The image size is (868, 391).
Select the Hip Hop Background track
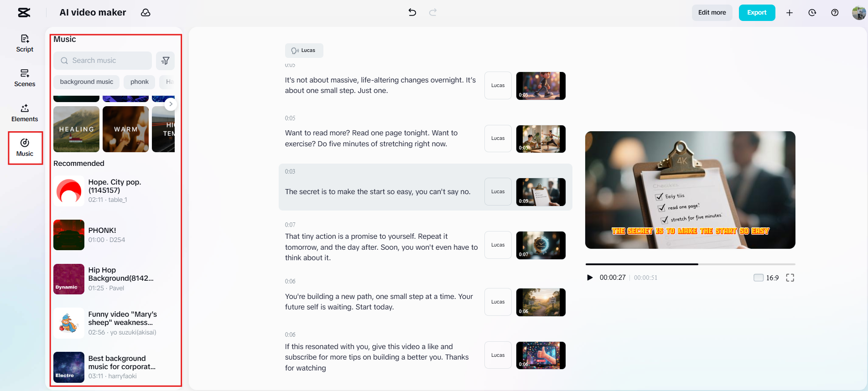pos(114,279)
